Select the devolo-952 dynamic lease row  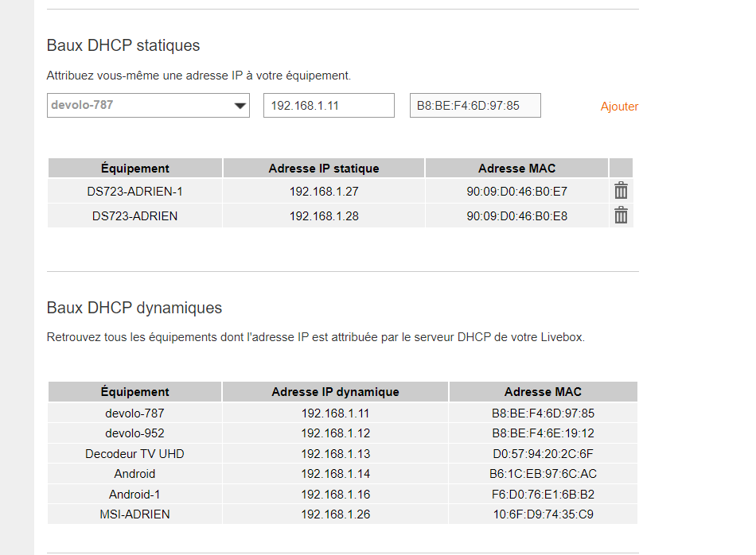(135, 433)
